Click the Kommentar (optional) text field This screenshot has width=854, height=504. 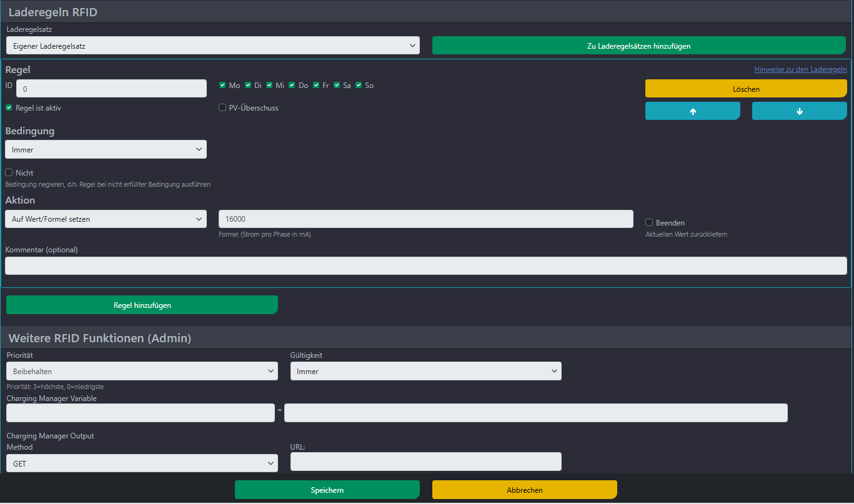pos(425,266)
